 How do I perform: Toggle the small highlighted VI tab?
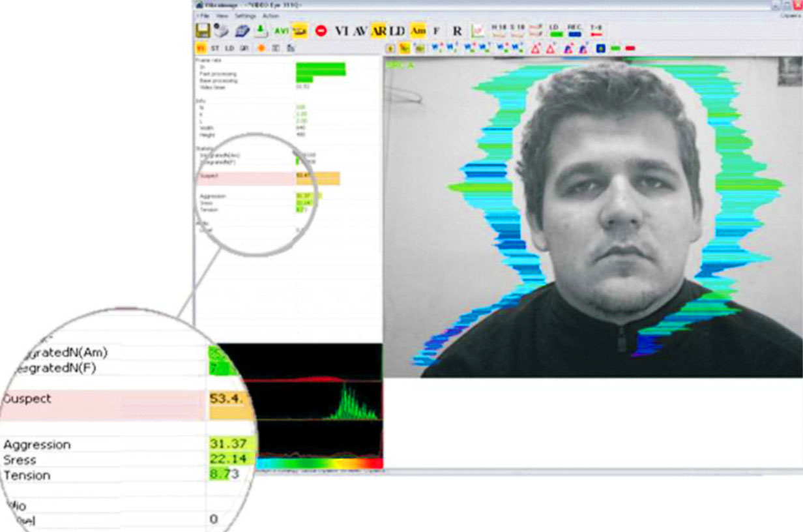click(x=201, y=48)
